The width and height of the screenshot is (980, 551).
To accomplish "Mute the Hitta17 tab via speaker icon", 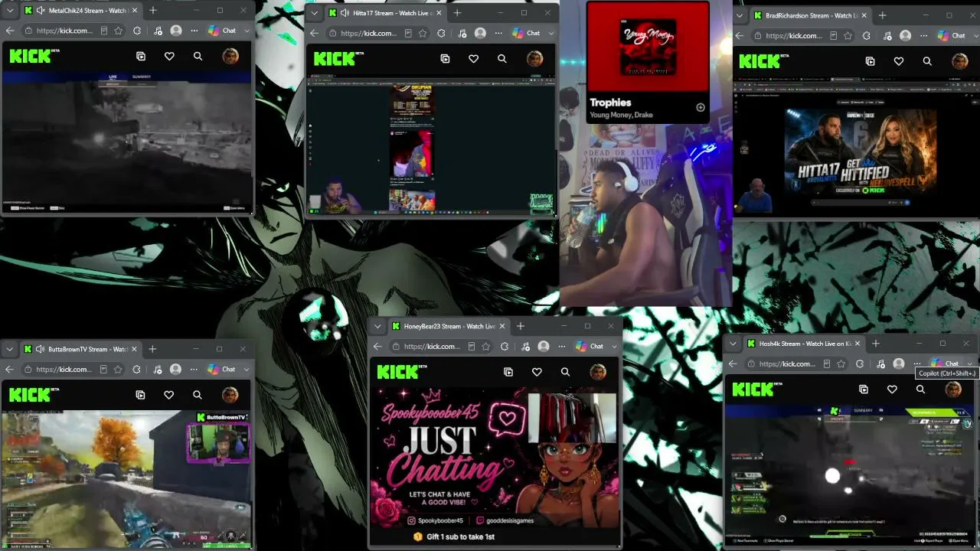I will pyautogui.click(x=345, y=13).
